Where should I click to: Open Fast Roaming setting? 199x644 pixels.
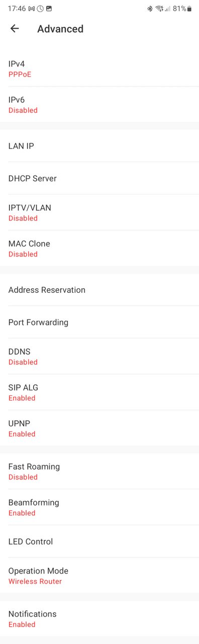(99, 471)
